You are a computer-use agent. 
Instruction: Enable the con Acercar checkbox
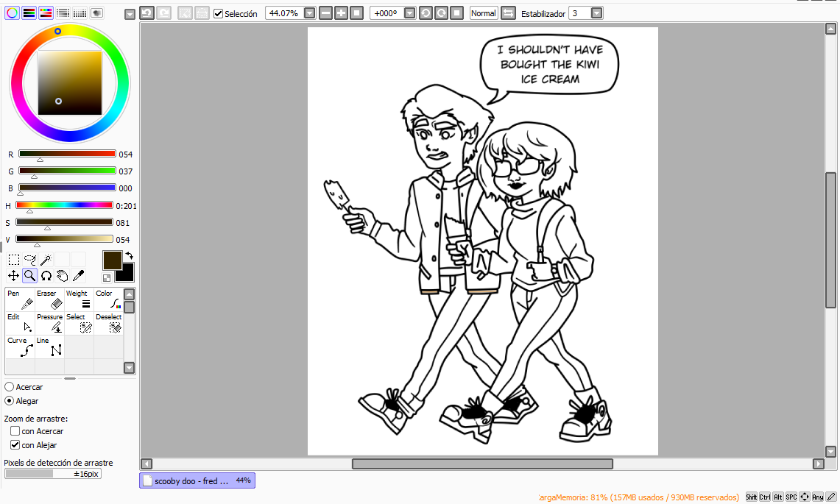(x=15, y=430)
